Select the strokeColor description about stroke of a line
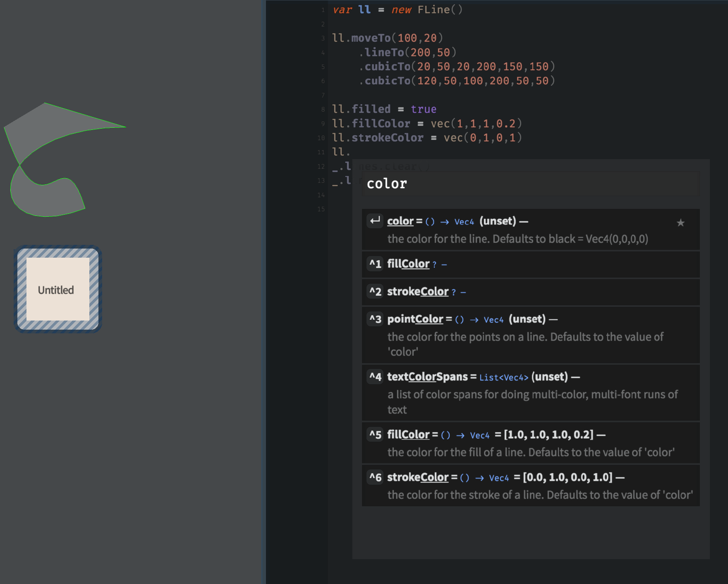728x584 pixels. click(x=540, y=495)
